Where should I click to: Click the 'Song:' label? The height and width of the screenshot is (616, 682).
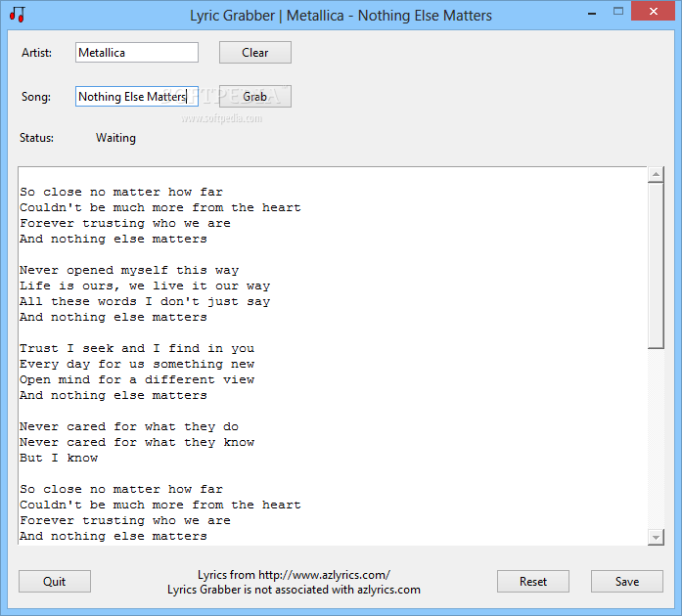[36, 97]
